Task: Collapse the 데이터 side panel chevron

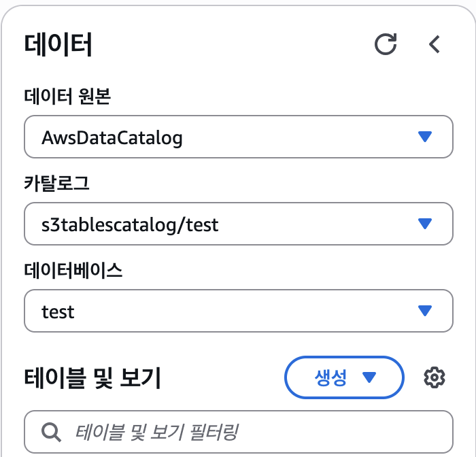Action: [435, 45]
